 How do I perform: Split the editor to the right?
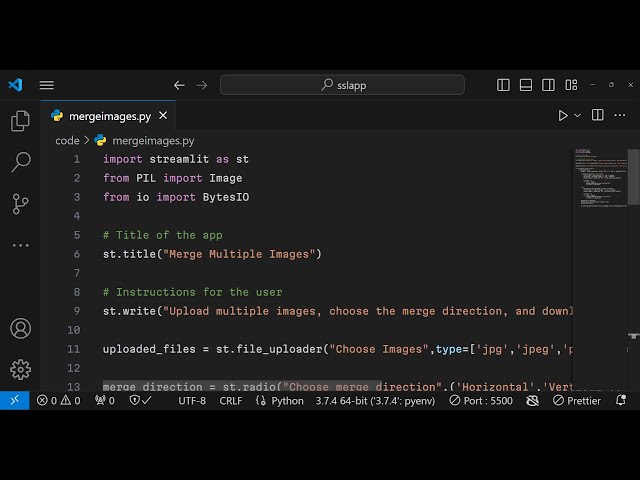coord(598,116)
